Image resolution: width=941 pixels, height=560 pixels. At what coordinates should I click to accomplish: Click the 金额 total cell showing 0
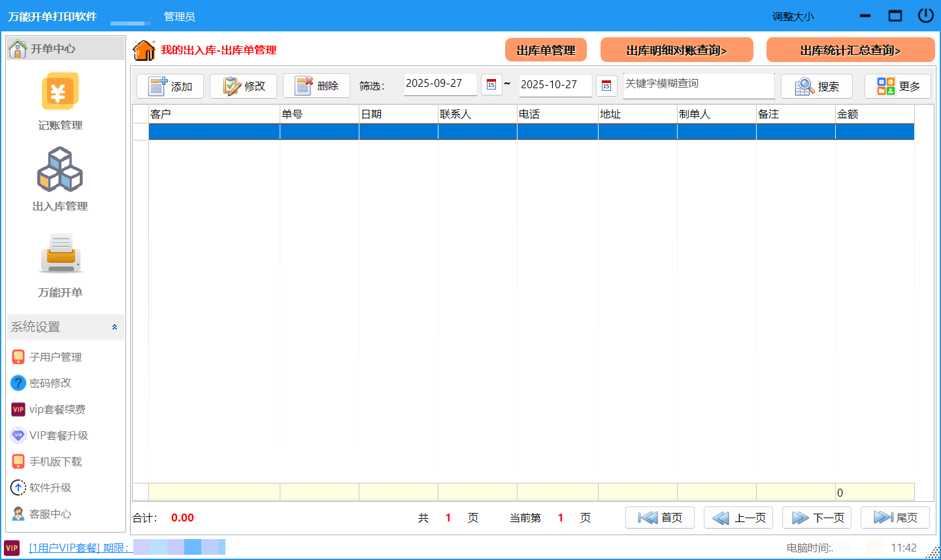[x=875, y=492]
